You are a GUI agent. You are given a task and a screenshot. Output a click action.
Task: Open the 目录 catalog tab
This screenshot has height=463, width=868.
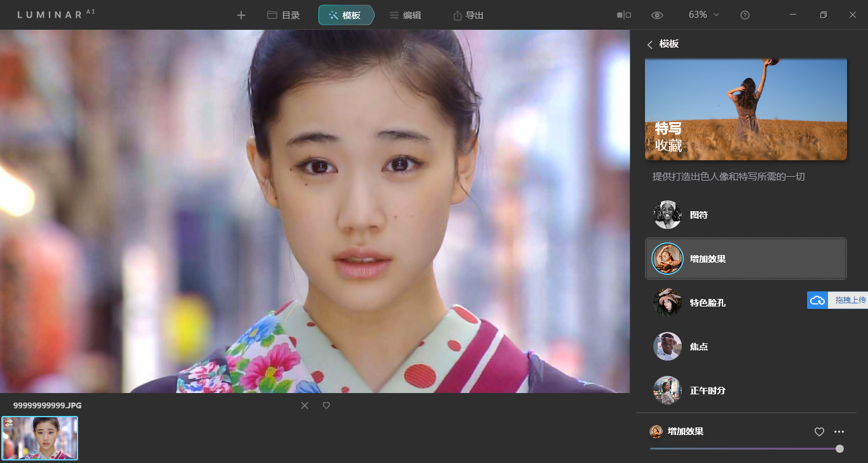point(283,15)
